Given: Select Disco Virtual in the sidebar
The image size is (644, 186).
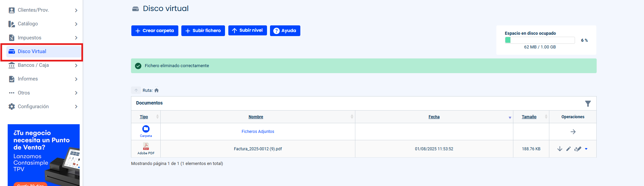Looking at the screenshot, I should (x=32, y=51).
